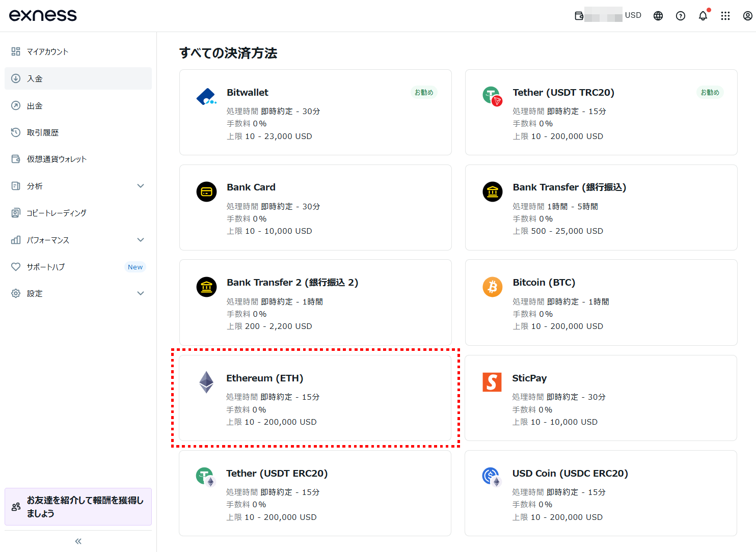Click the 入金 deposit arrow icon

[x=16, y=78]
